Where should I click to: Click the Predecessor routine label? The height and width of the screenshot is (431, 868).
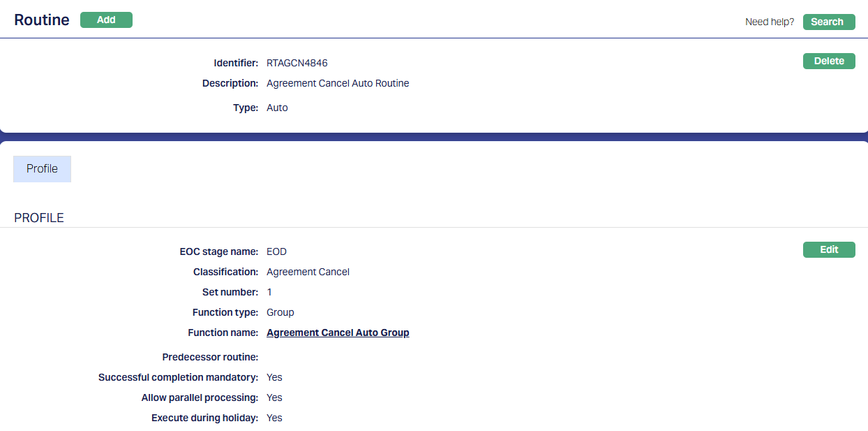(x=210, y=358)
